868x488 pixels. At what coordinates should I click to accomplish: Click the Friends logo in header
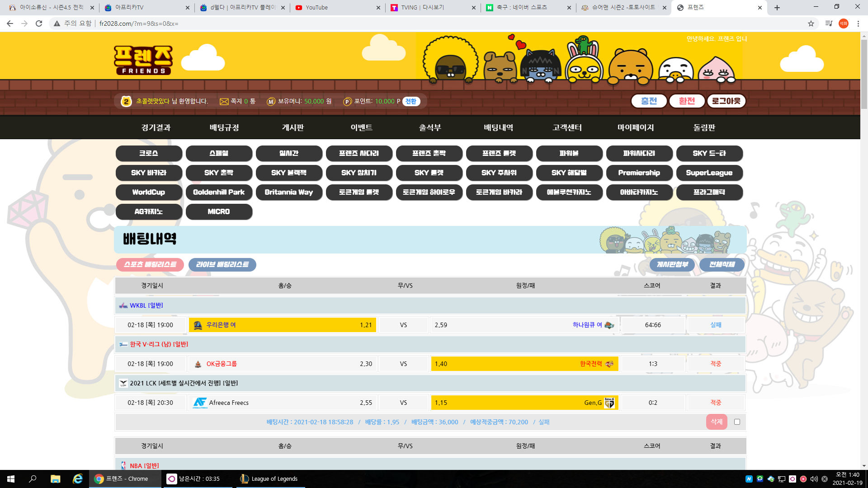pyautogui.click(x=143, y=60)
